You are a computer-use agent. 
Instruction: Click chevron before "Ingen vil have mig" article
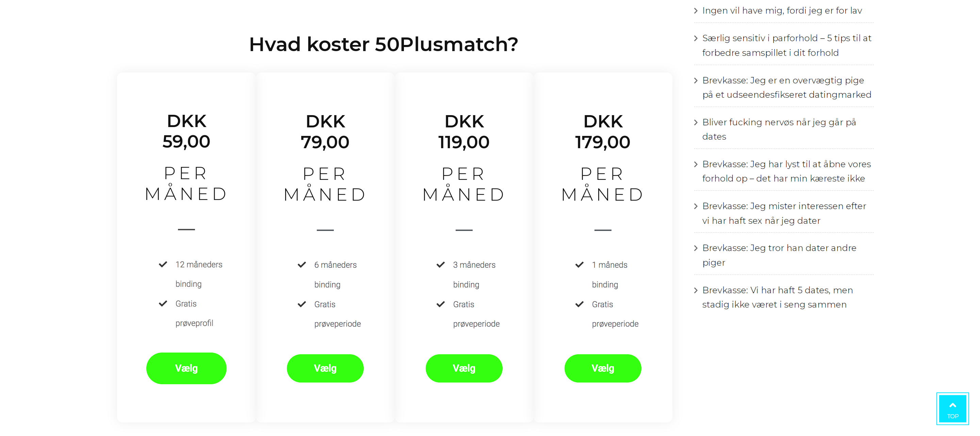point(696,11)
